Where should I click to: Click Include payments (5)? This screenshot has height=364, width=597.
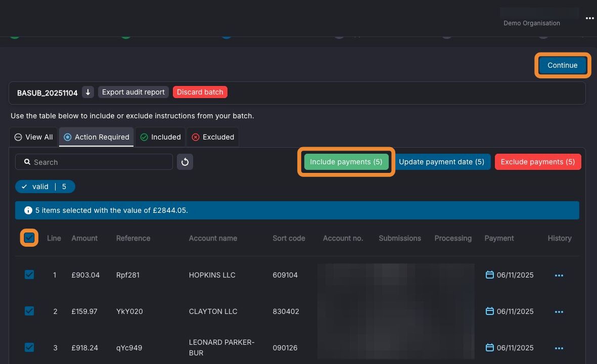tap(346, 162)
